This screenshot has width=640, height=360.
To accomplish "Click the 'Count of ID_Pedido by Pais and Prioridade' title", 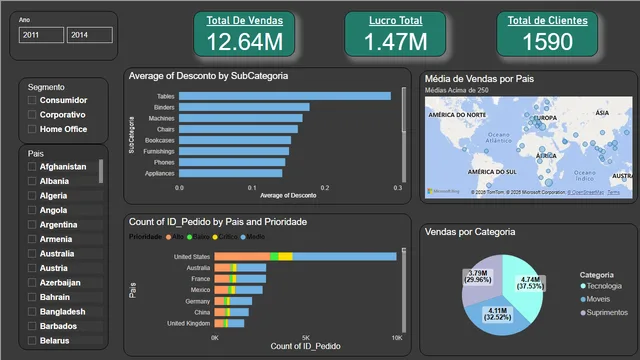I will tap(218, 222).
